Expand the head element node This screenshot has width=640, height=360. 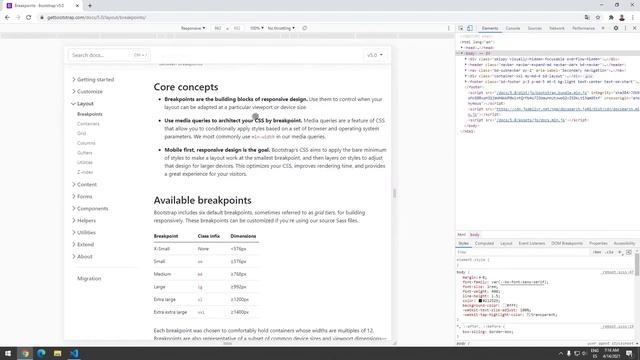tap(462, 48)
